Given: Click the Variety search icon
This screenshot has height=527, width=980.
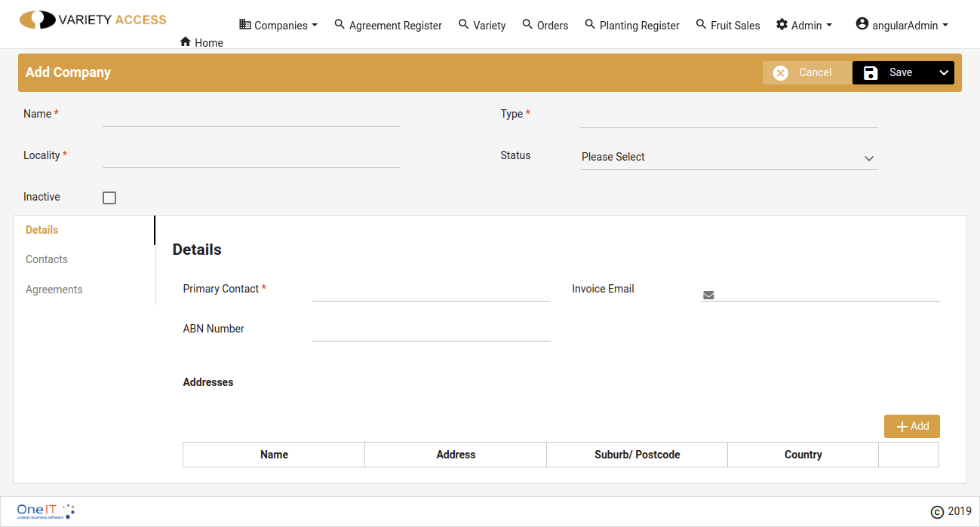Looking at the screenshot, I should [464, 25].
